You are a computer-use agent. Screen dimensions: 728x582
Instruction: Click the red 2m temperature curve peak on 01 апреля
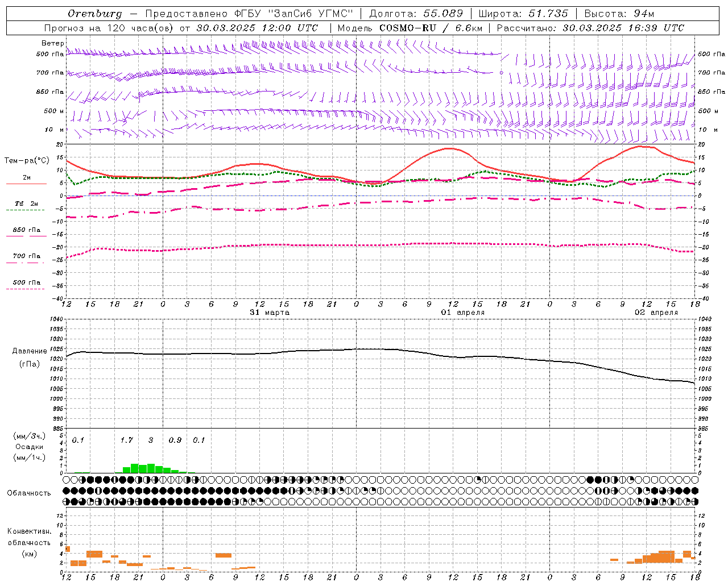(x=450, y=148)
